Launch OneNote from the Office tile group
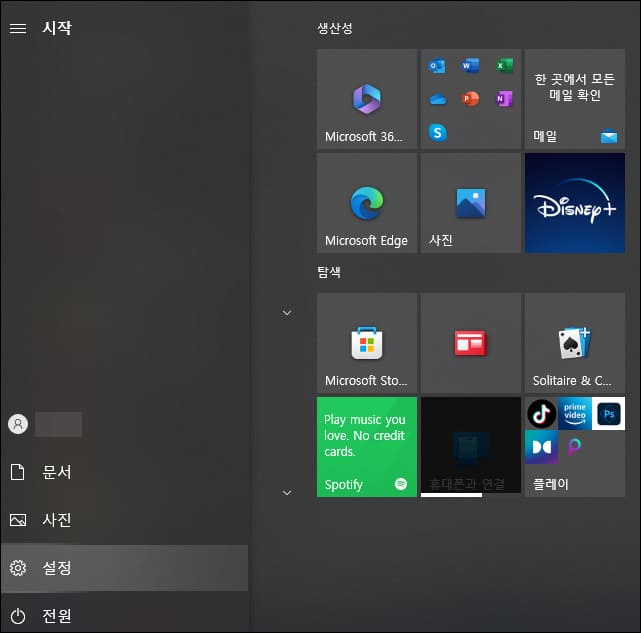Screen dimensions: 641x633 coord(504,99)
